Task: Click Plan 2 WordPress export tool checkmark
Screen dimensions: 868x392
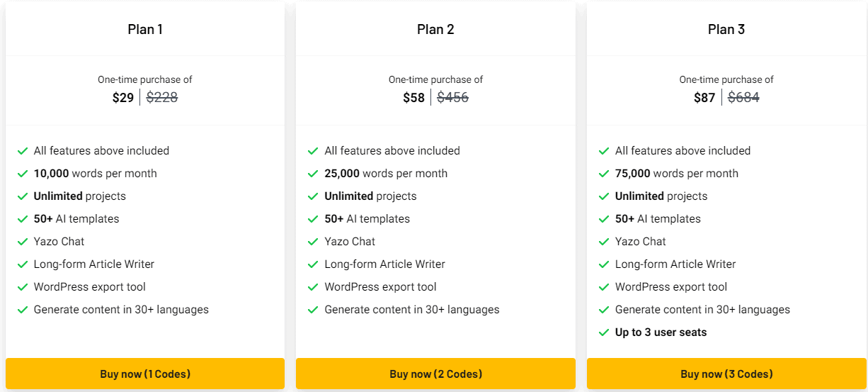Action: click(313, 287)
